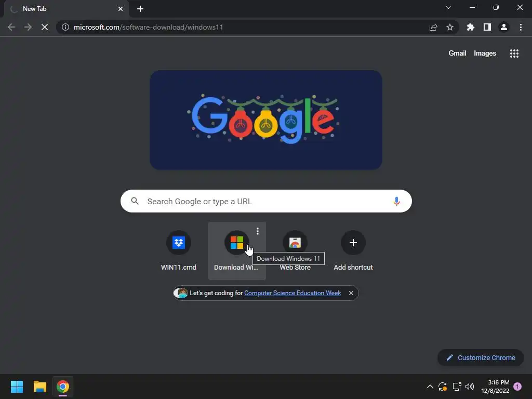Click the sync status tray icon
This screenshot has height=399, width=532.
point(443,387)
